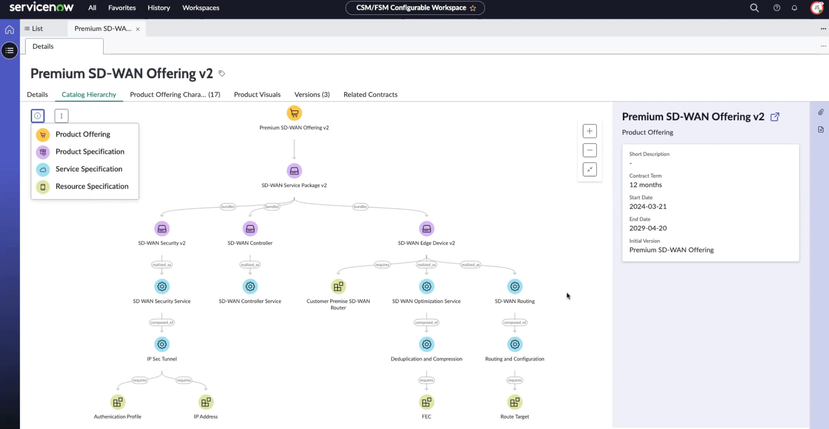This screenshot has height=429, width=829.
Task: Open the All menu
Action: (93, 8)
